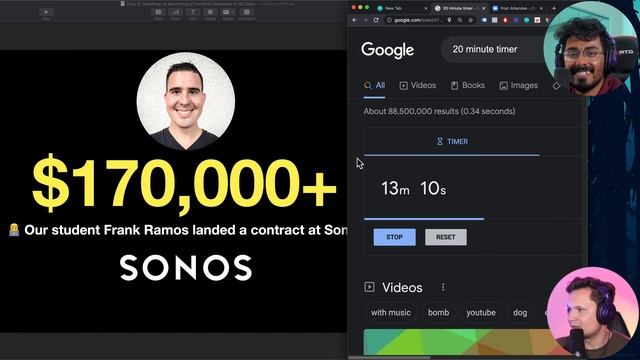Click the blue extension icon in Chrome toolbar
The image size is (640, 360).
click(484, 20)
